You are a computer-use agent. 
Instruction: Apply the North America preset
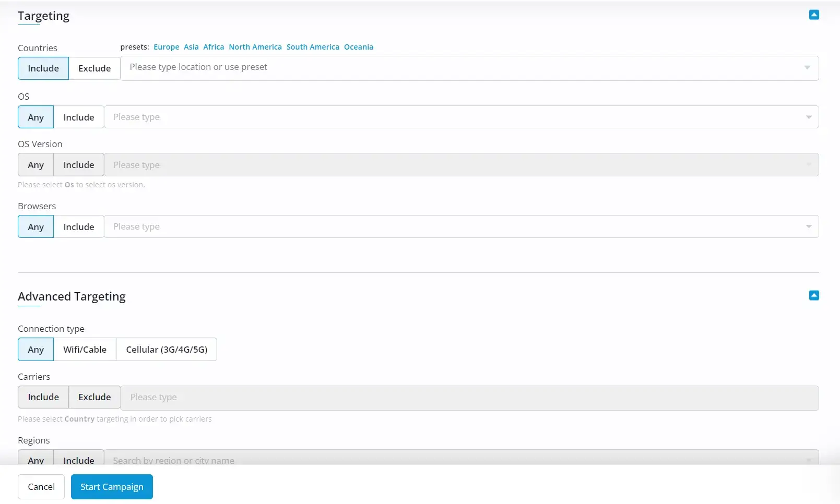pos(255,47)
